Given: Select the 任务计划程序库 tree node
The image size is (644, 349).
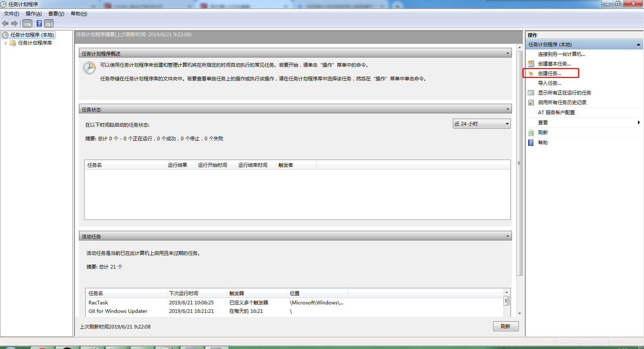Looking at the screenshot, I should pyautogui.click(x=35, y=43).
